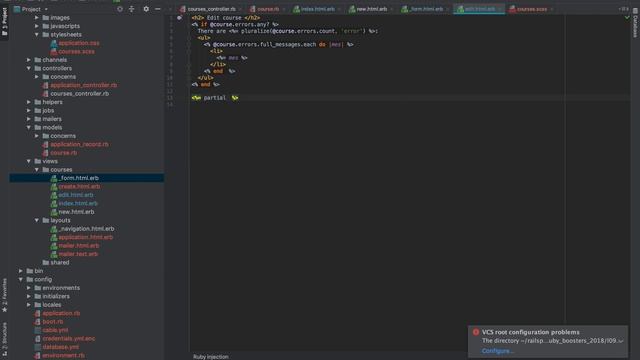640x360 pixels.
Task: Select courses_controller.rb Ruby file icon
Action: pyautogui.click(x=45, y=94)
